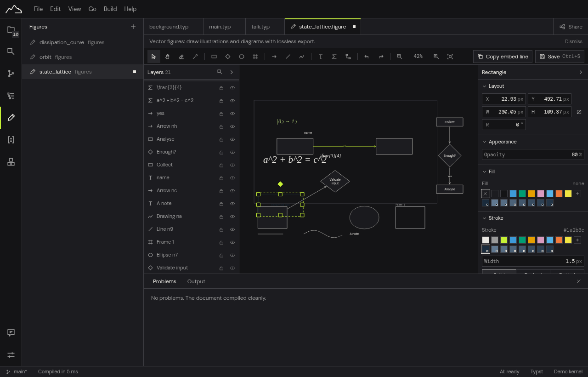Open the source control sidebar panel
588x377 pixels.
click(11, 74)
